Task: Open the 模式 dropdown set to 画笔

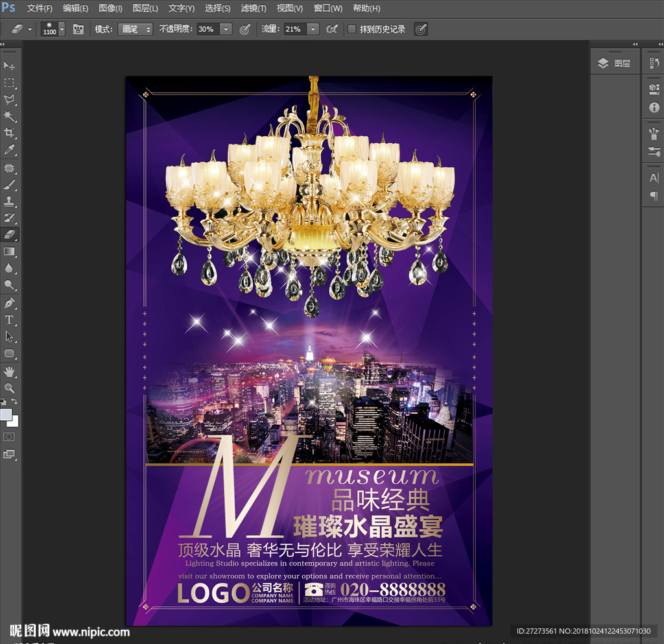Action: pos(135,29)
